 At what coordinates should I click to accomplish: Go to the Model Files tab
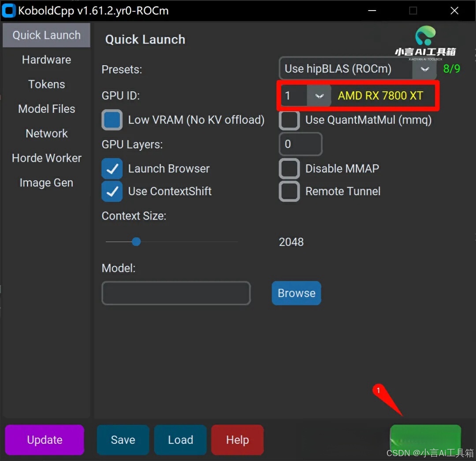46,109
